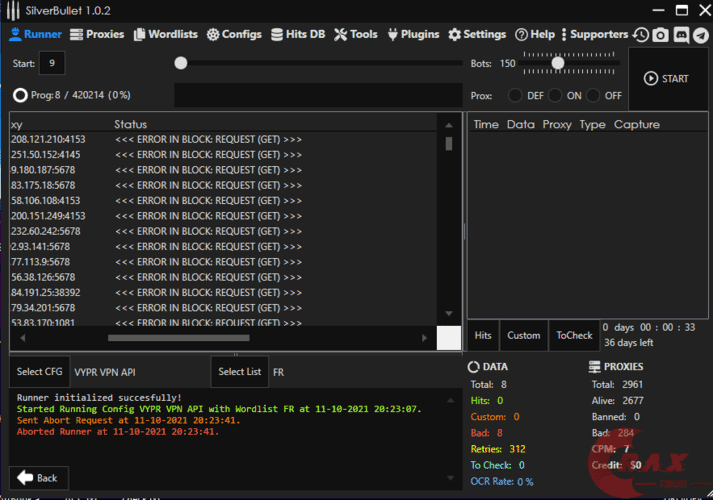Open the Hits DB tab
The image size is (713, 500).
[x=297, y=34]
